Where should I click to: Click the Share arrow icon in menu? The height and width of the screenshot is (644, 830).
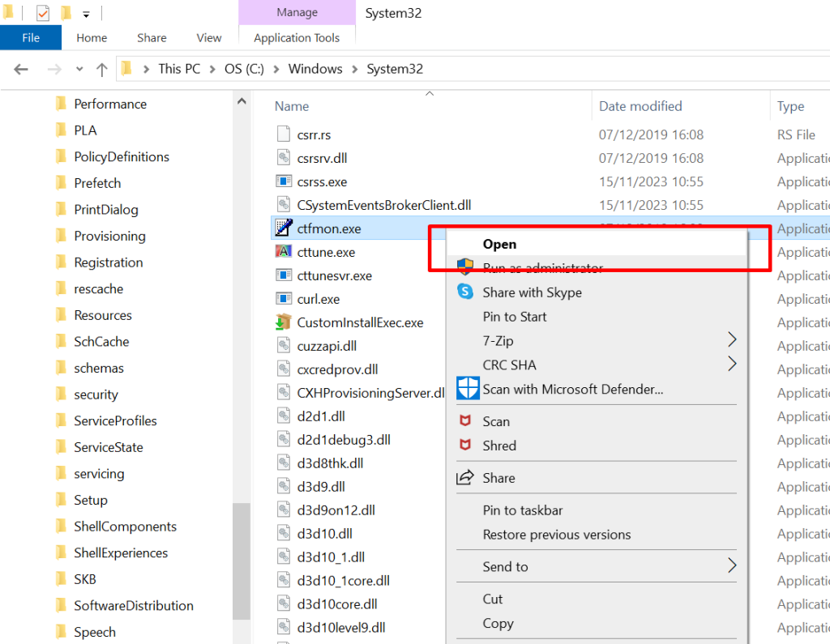tap(465, 478)
